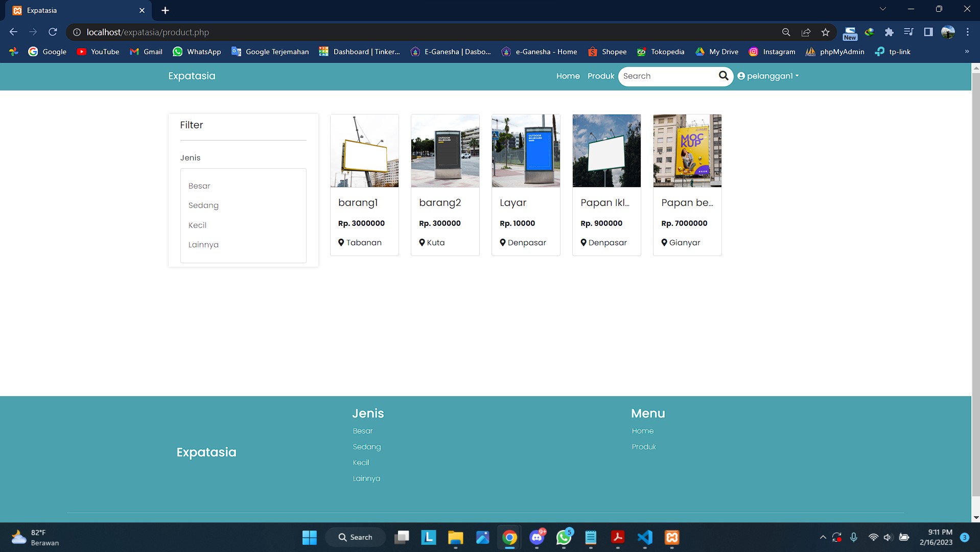
Task: Click the Expatasia brand logo in navbar
Action: pyautogui.click(x=192, y=76)
